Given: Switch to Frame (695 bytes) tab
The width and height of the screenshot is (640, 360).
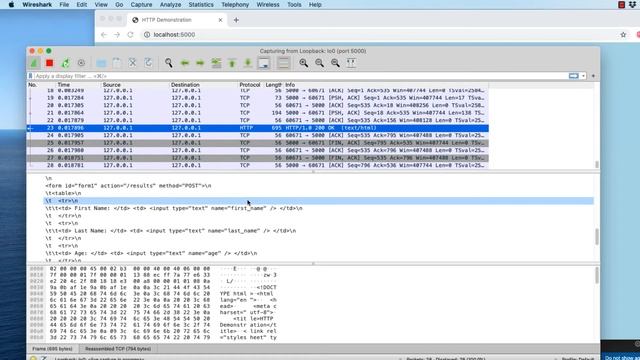Looking at the screenshot, I should (x=52, y=349).
